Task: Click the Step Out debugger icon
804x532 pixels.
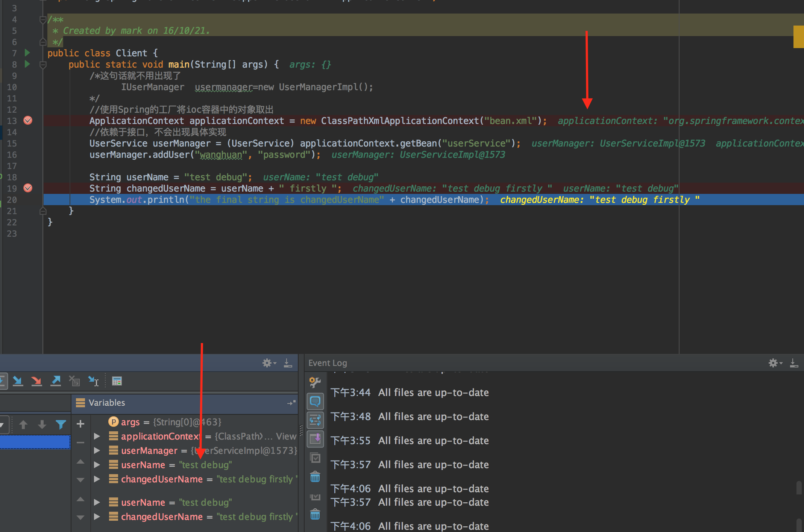Action: (x=56, y=381)
